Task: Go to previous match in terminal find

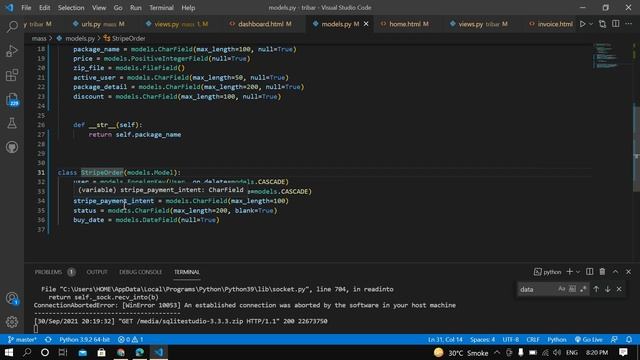Action: click(x=596, y=289)
